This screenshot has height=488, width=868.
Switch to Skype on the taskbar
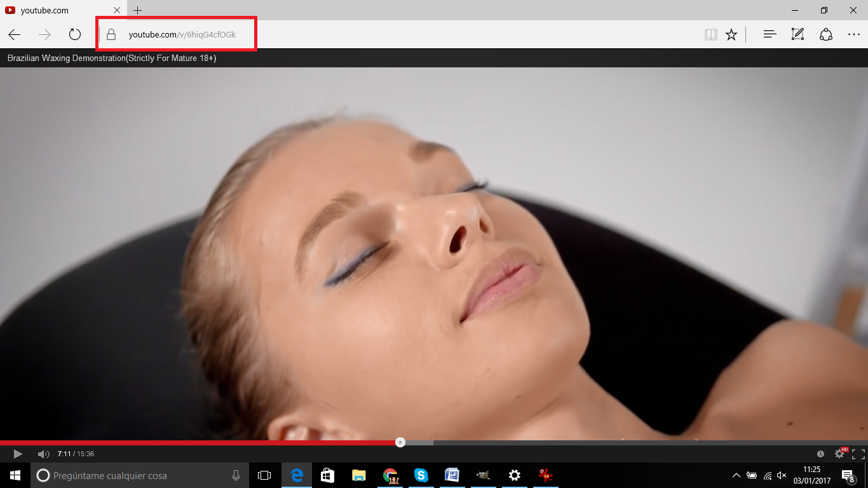421,475
